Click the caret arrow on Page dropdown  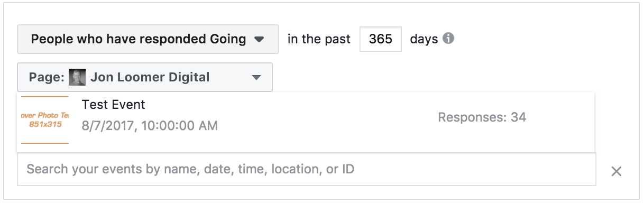[256, 78]
